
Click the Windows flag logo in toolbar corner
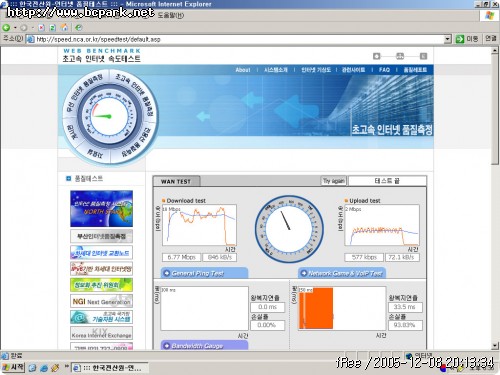tap(489, 15)
